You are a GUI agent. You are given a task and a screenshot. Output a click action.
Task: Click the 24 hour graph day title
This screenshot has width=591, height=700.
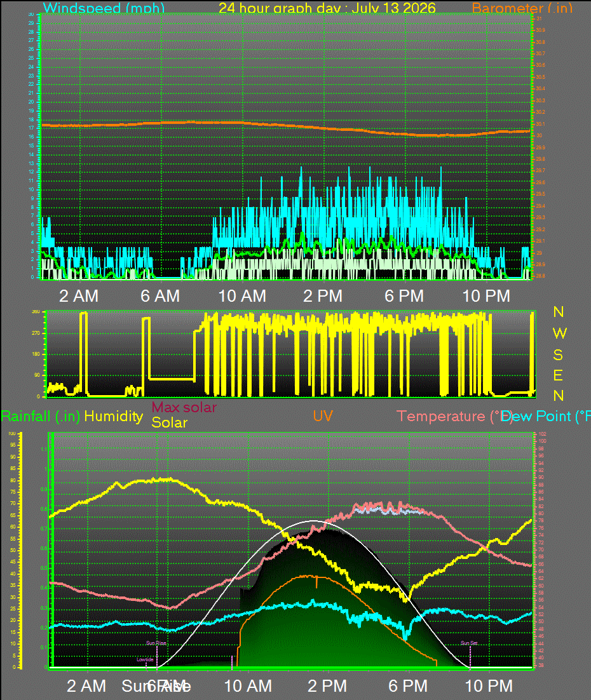(x=327, y=8)
